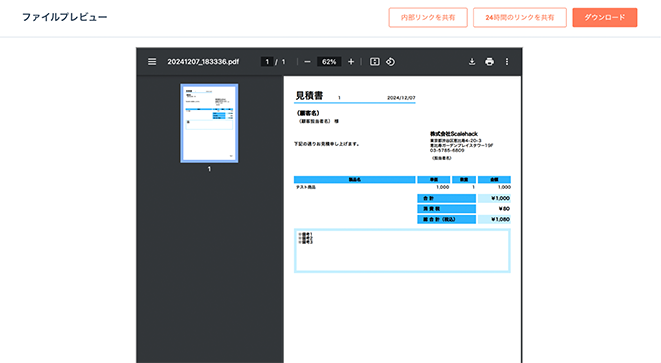
Task: Open the PDF viewer more actions menu
Action: click(x=507, y=62)
